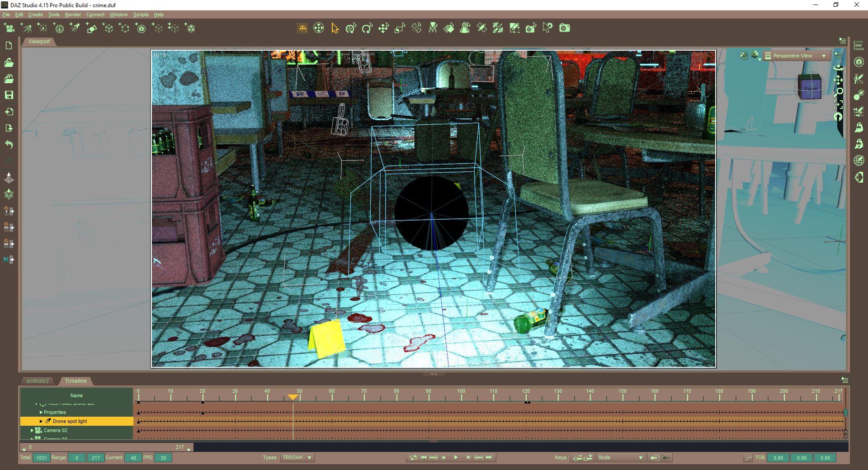Viewport: 868px width, 470px height.
Task: Open the Render menu
Action: point(73,14)
